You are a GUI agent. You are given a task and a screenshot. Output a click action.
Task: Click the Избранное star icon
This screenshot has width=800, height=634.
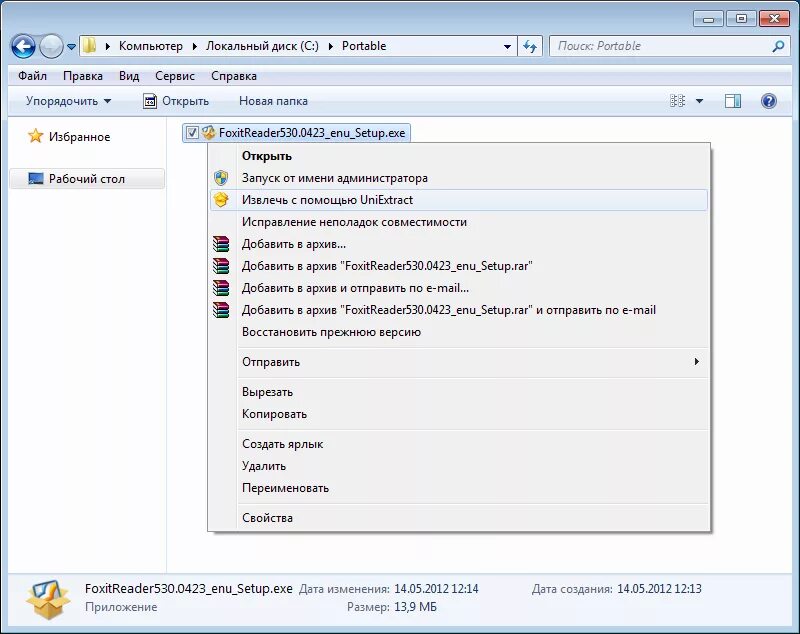[x=35, y=136]
